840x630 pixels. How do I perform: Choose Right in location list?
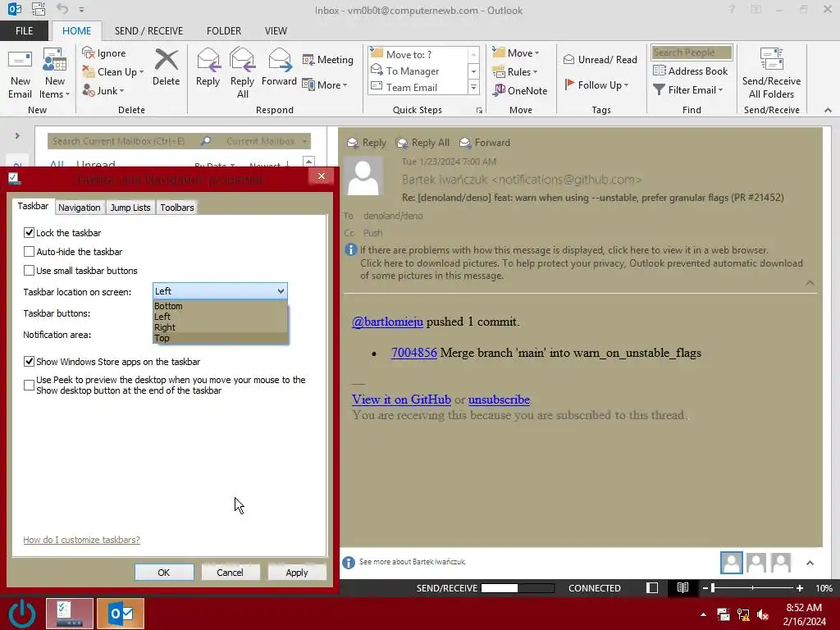coord(220,327)
